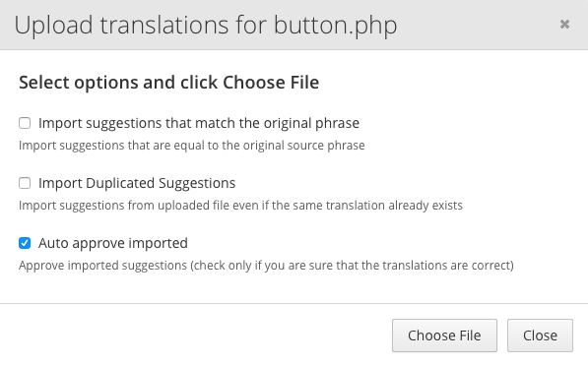Uncheck the Auto approve imported checkbox

coord(25,243)
